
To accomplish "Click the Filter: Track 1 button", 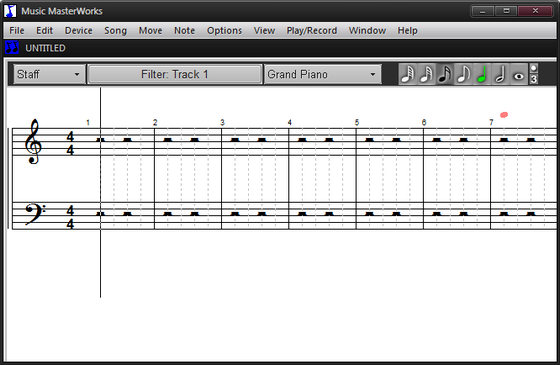I will tap(174, 74).
